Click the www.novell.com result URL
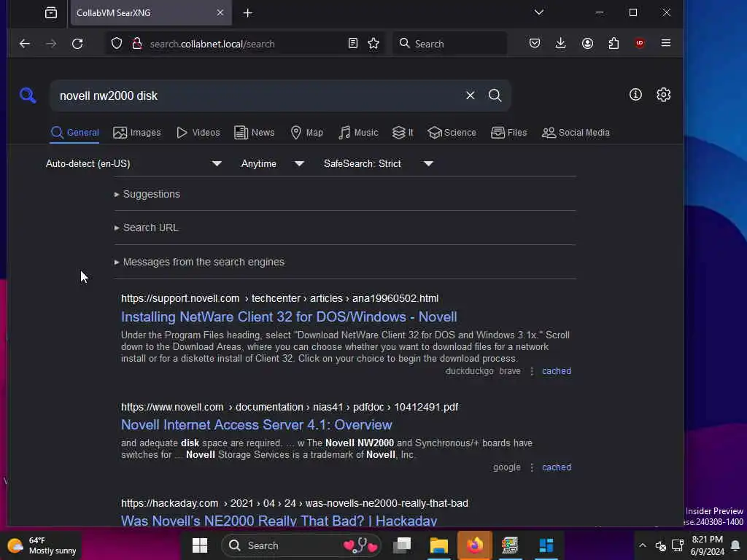 (x=289, y=407)
